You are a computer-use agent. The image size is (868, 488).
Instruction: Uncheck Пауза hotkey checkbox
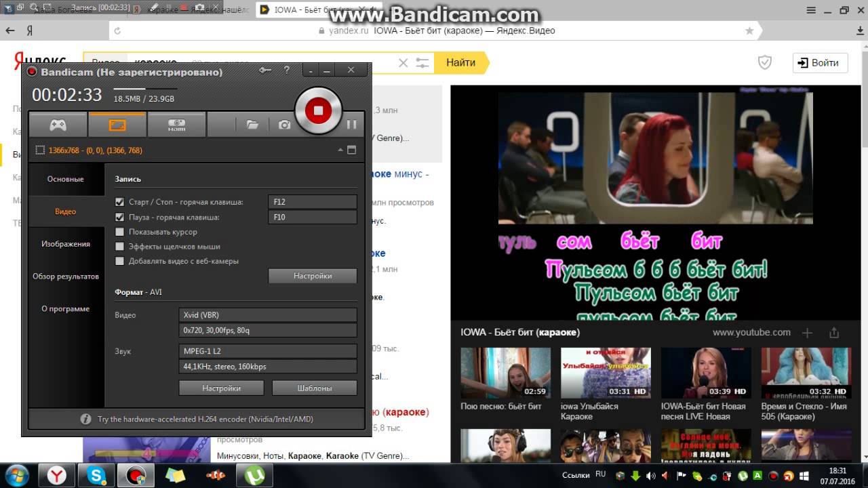pyautogui.click(x=120, y=217)
